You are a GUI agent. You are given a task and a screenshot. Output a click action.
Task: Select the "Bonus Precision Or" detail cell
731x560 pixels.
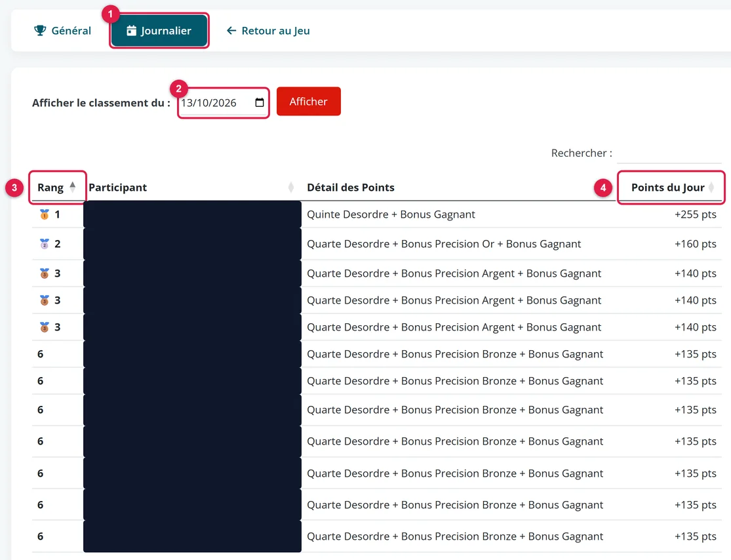click(444, 244)
